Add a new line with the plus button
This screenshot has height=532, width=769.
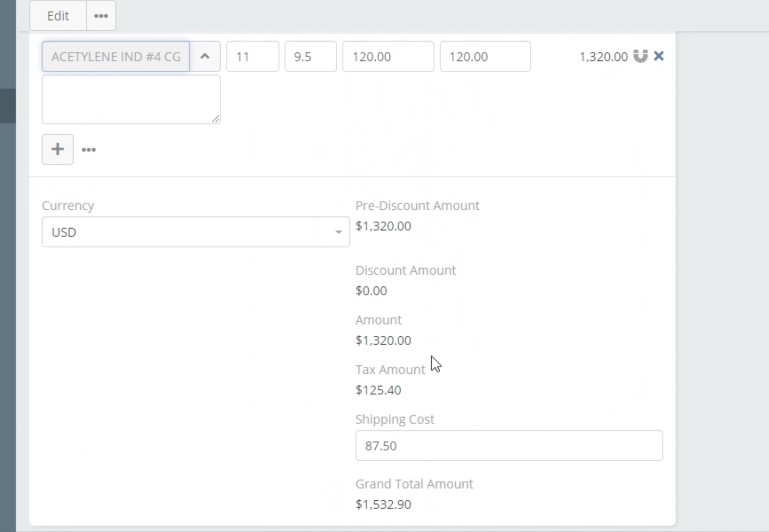(x=58, y=149)
